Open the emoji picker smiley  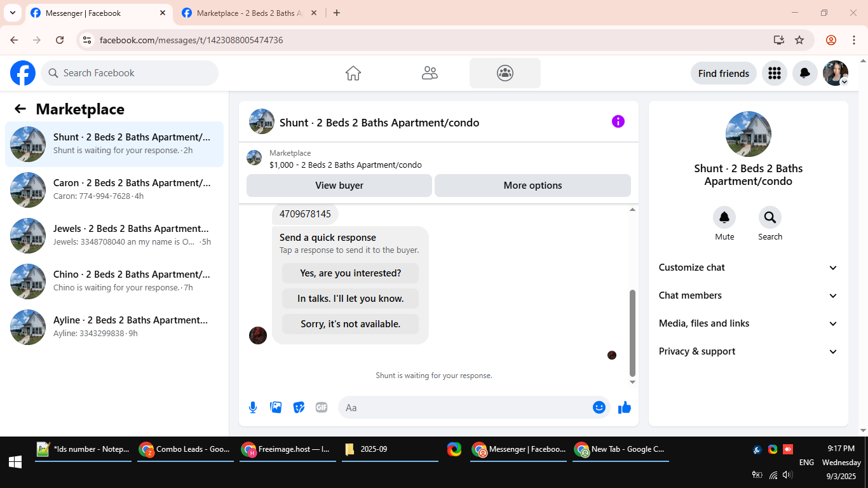click(x=599, y=407)
